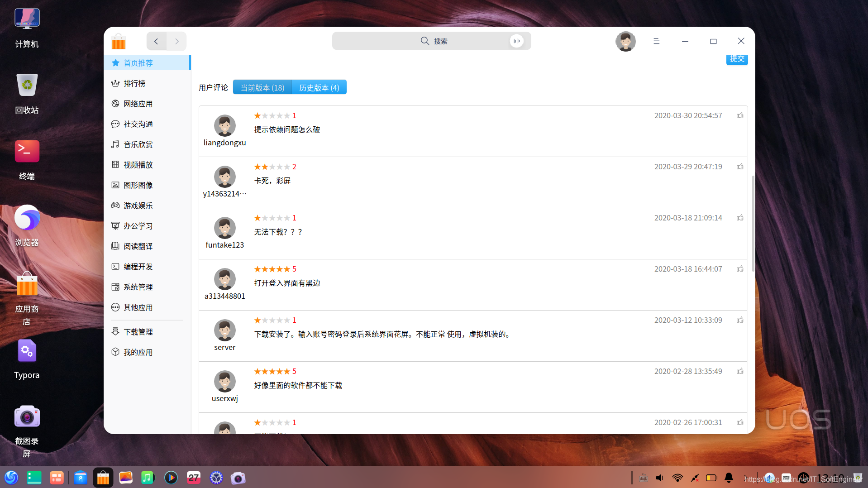Click the app store logo icon
This screenshot has height=488, width=868.
(119, 41)
